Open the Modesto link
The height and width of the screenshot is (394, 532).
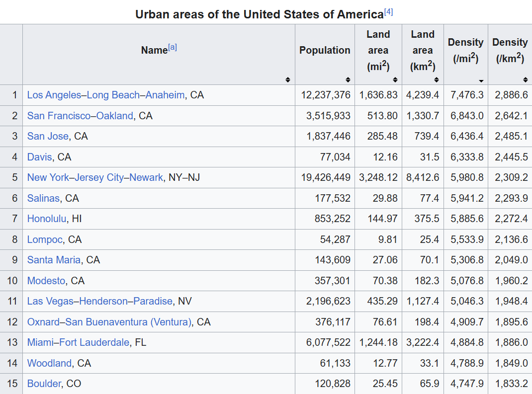[x=46, y=281]
